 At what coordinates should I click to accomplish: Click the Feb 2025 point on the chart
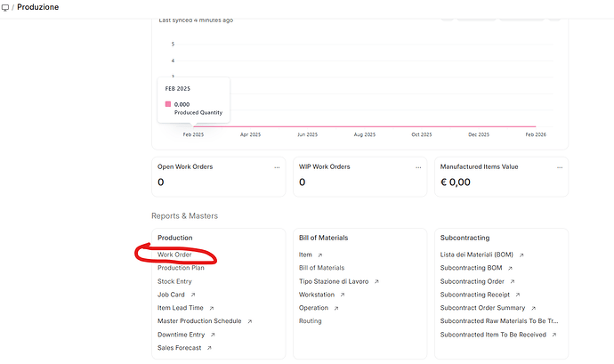click(x=193, y=126)
